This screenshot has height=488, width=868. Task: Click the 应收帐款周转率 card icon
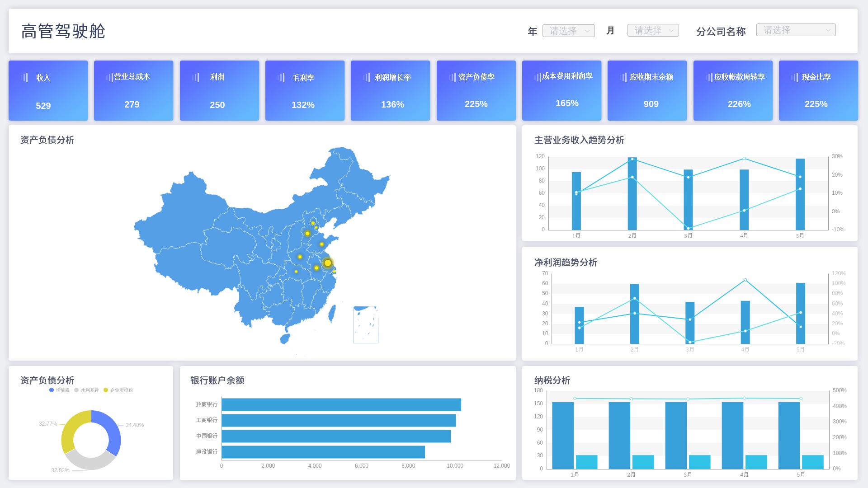coord(708,77)
